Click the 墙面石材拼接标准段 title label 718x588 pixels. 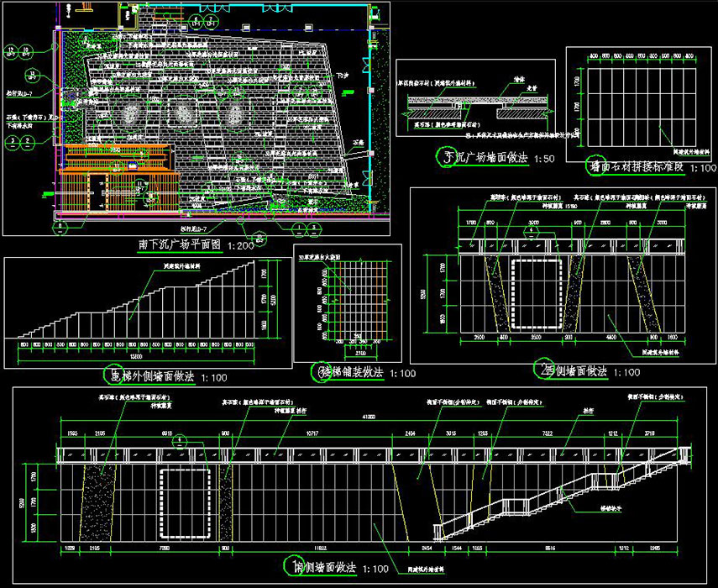coord(637,168)
